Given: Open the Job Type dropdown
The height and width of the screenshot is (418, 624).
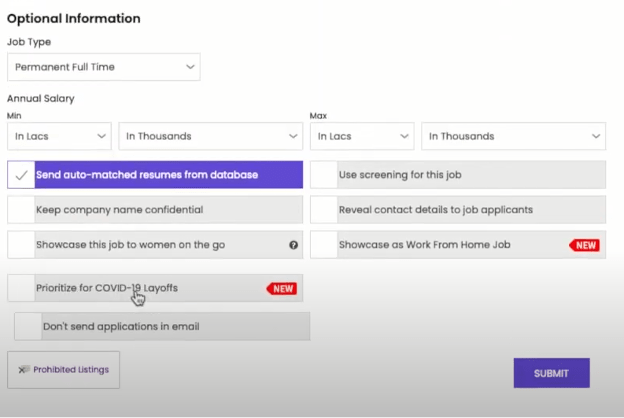Looking at the screenshot, I should point(103,67).
